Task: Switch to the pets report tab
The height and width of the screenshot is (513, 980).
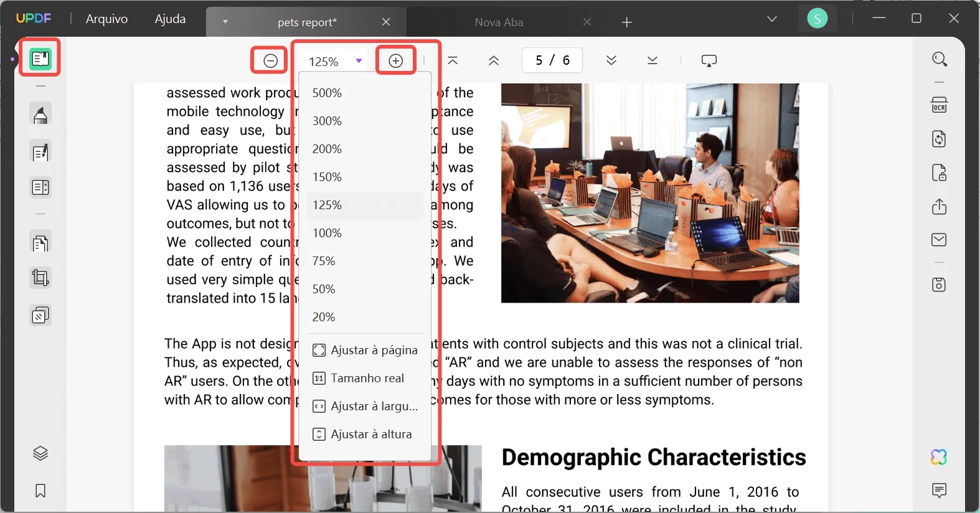Action: tap(307, 22)
